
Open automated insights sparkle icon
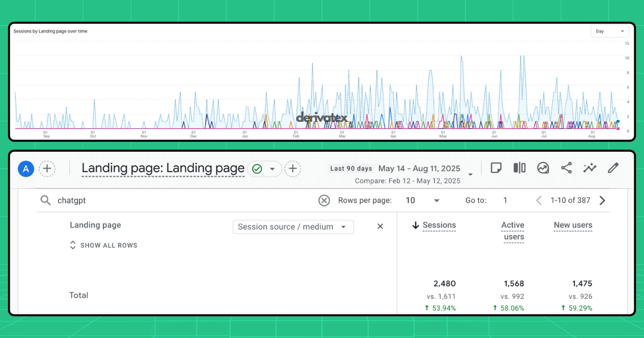[589, 168]
